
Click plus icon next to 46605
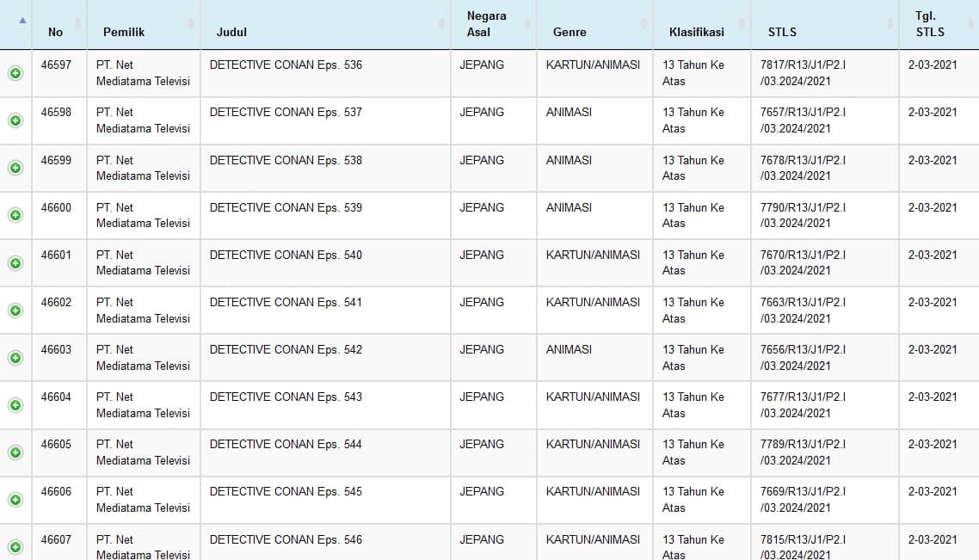[15, 452]
